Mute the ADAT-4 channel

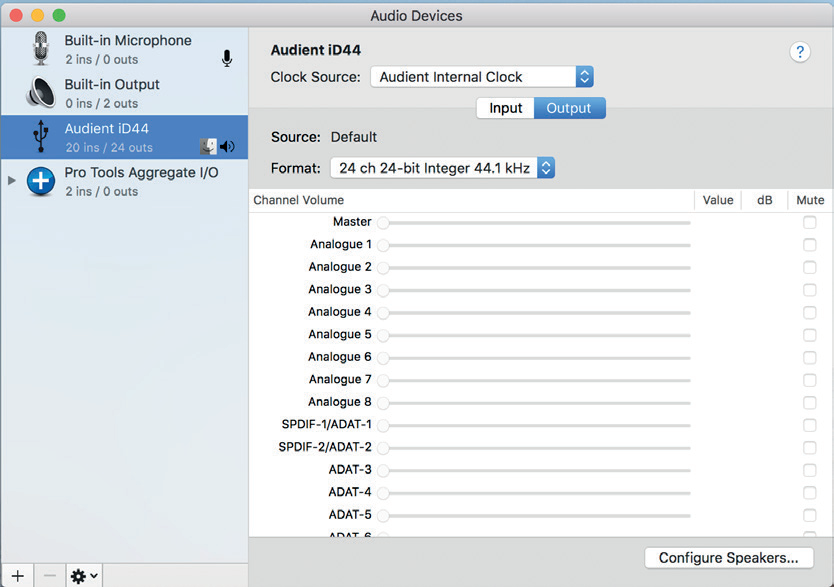[x=810, y=493]
